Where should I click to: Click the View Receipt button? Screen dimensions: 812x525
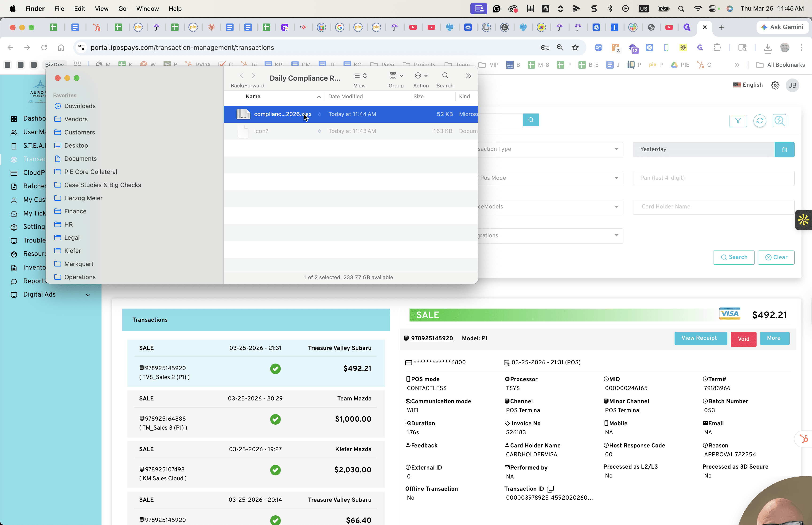[x=699, y=338]
